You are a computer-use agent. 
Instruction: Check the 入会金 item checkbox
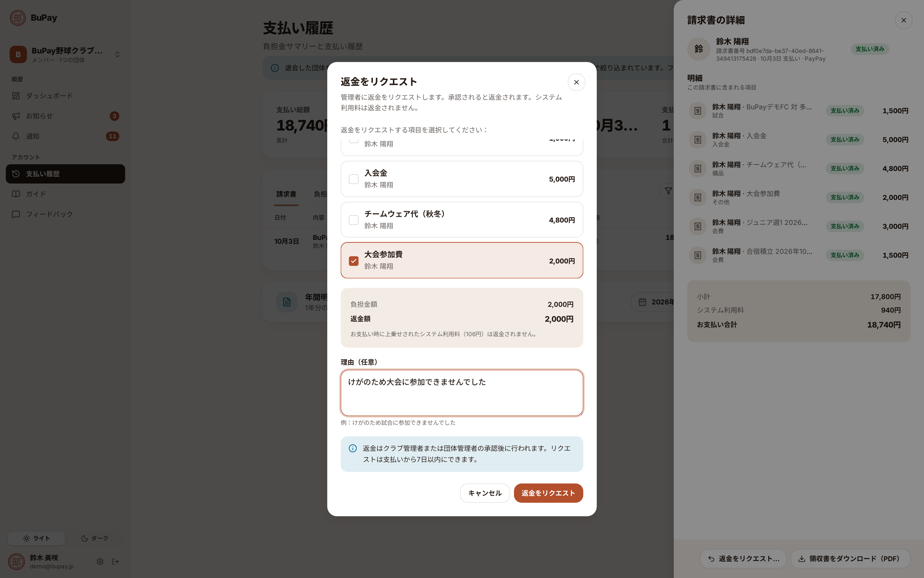(353, 179)
